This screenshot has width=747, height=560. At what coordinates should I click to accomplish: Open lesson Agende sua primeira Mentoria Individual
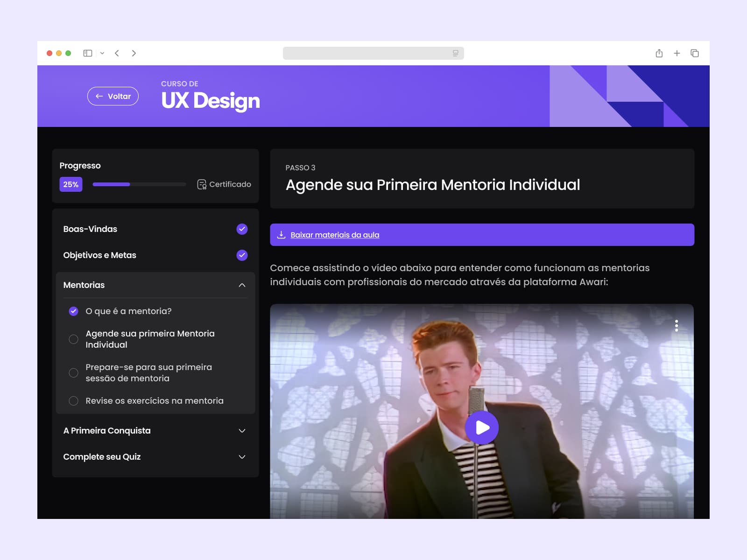coord(150,339)
